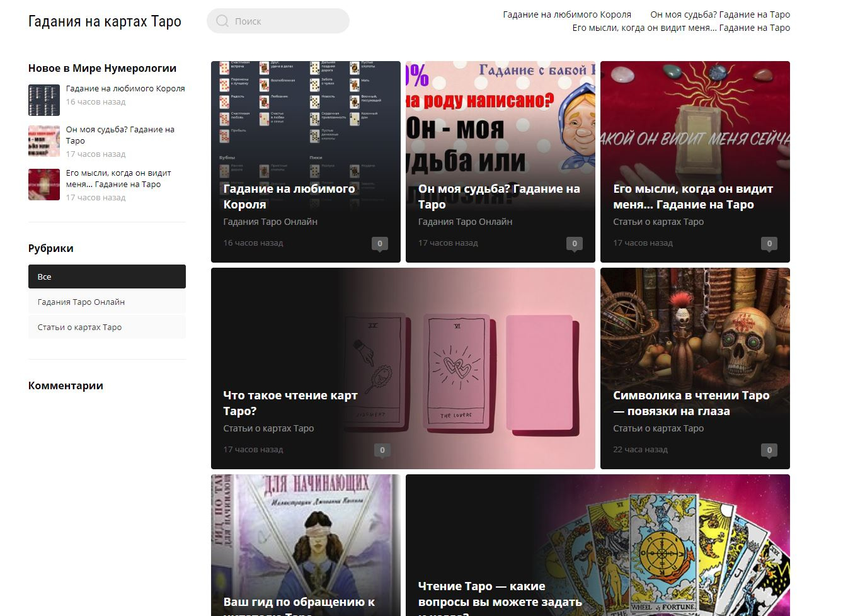Open comment count on Что такое чтение карт Таро card
865x616 pixels.
pyautogui.click(x=382, y=450)
